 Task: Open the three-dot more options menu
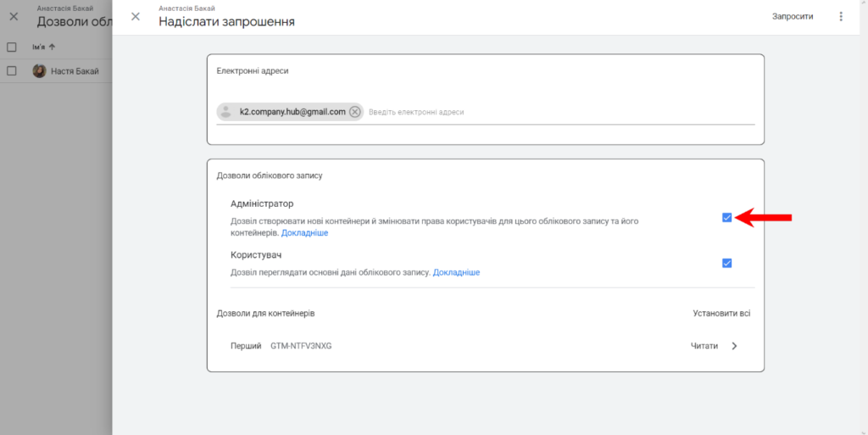click(x=841, y=17)
